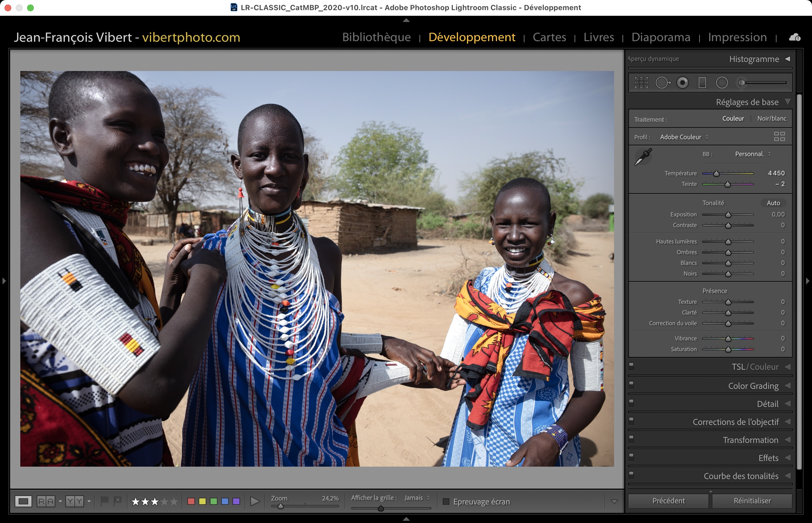812x523 pixels.
Task: Click the red color label swatch
Action: (x=191, y=501)
